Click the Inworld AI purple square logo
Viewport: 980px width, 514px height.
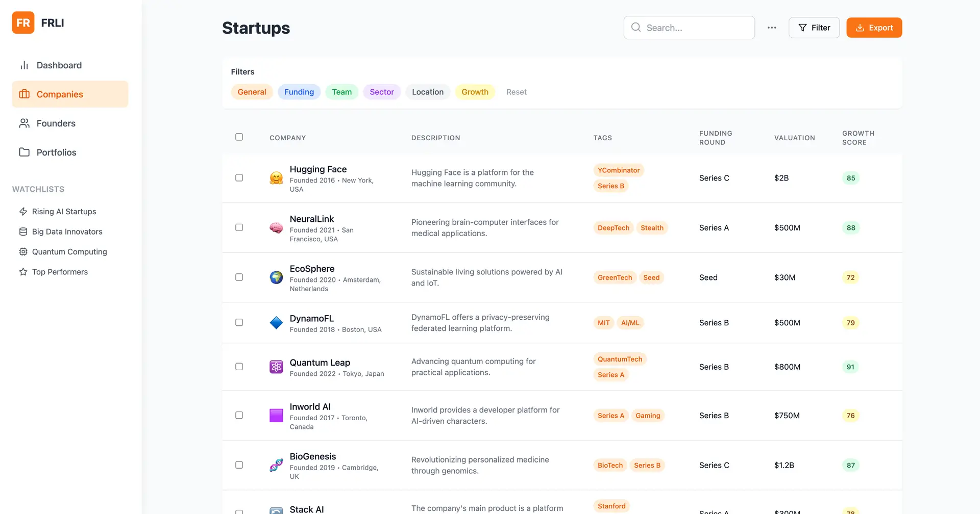[276, 416]
